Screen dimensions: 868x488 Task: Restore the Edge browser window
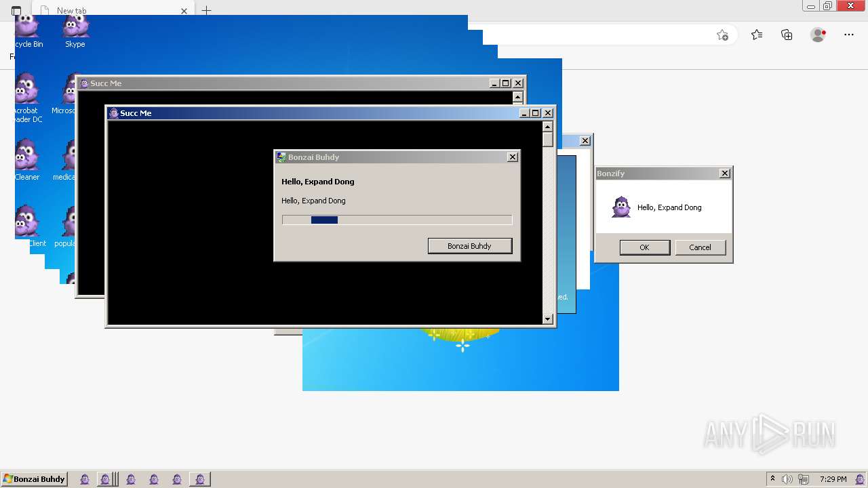pos(827,6)
